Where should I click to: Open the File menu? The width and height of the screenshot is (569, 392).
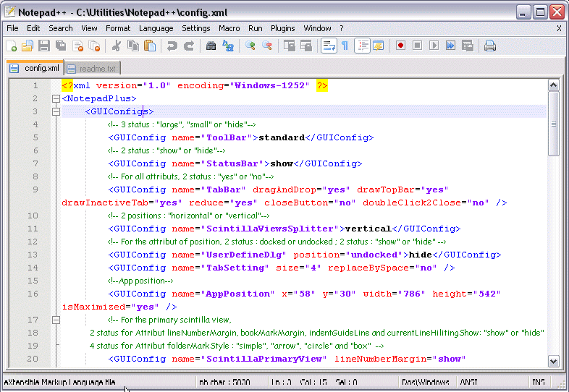pyautogui.click(x=12, y=28)
